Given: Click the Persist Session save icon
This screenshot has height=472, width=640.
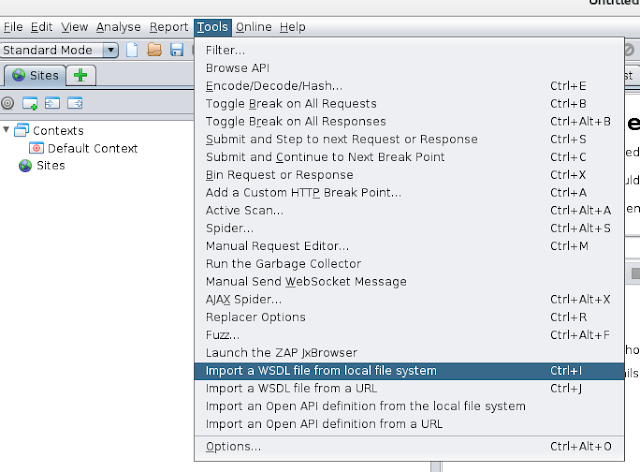Looking at the screenshot, I should click(x=176, y=50).
